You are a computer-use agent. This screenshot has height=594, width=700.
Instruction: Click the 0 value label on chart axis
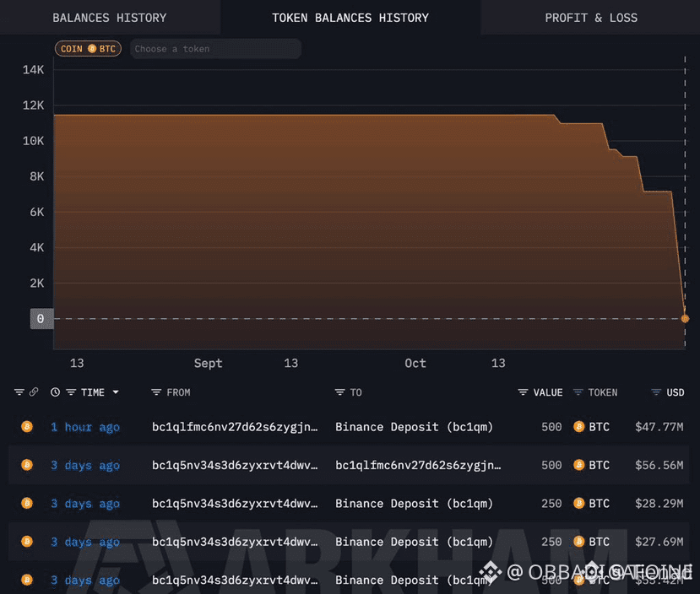pyautogui.click(x=41, y=319)
